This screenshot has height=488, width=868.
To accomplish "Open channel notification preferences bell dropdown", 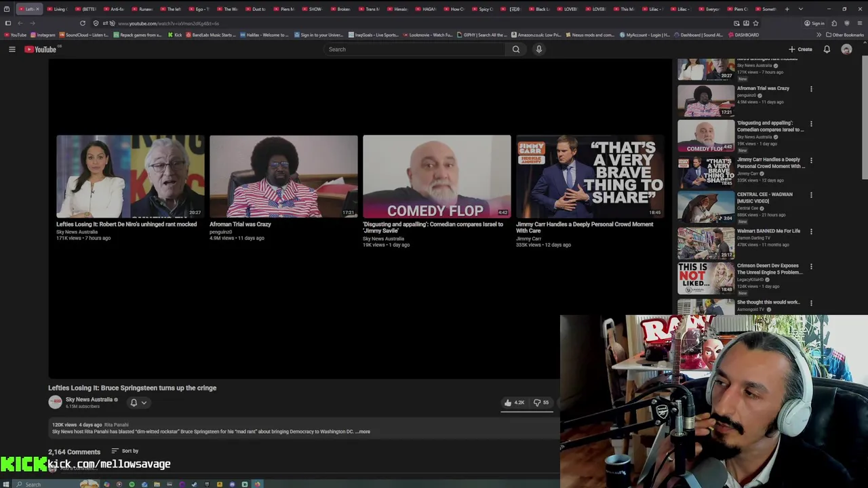I will [138, 403].
